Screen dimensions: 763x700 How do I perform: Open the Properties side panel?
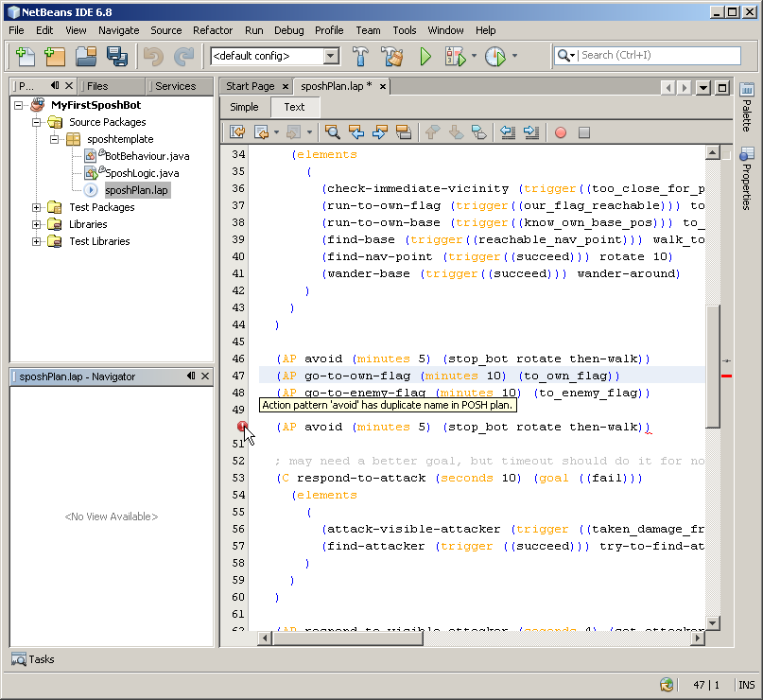point(747,178)
